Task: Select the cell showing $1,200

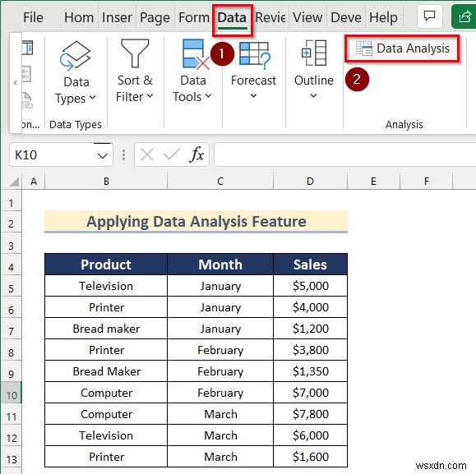Action: pos(310,329)
